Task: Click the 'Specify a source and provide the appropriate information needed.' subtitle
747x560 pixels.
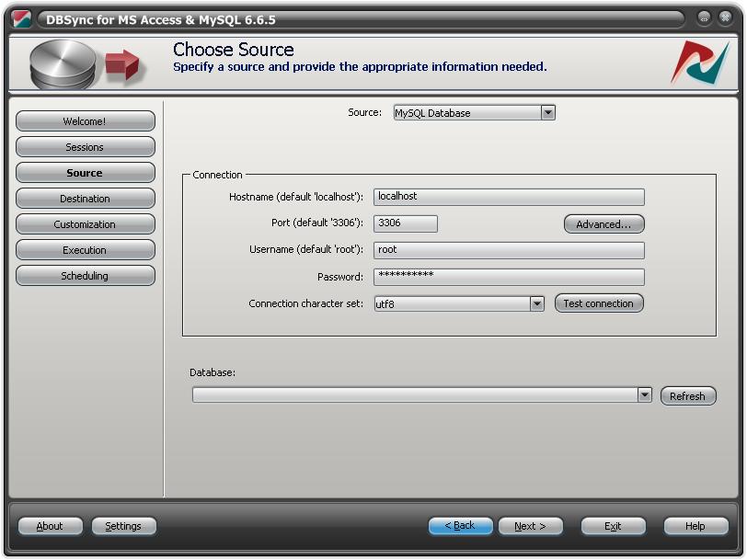Action: (361, 66)
